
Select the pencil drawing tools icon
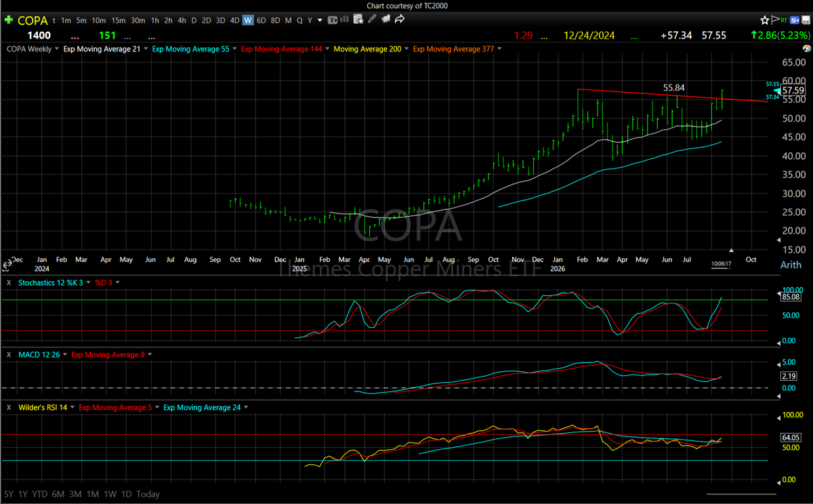coord(372,20)
